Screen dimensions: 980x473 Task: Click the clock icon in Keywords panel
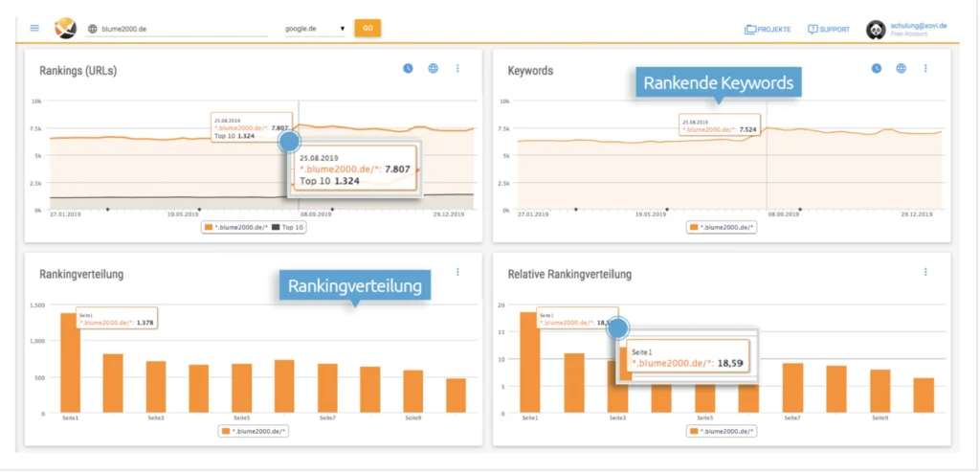876,68
